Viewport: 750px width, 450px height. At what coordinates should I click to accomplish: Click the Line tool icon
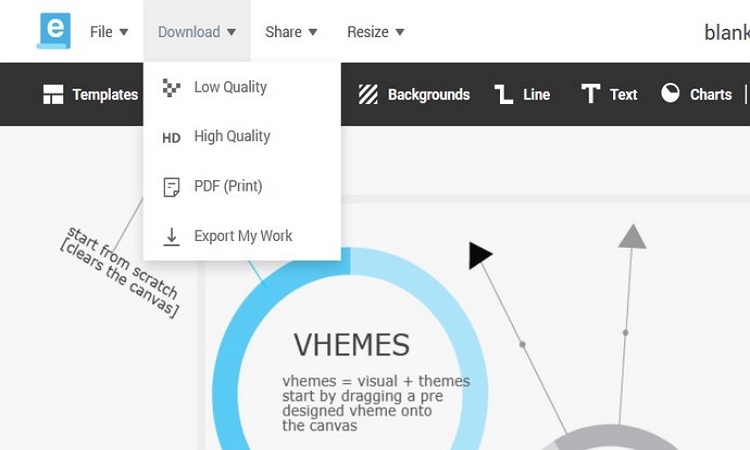point(504,94)
